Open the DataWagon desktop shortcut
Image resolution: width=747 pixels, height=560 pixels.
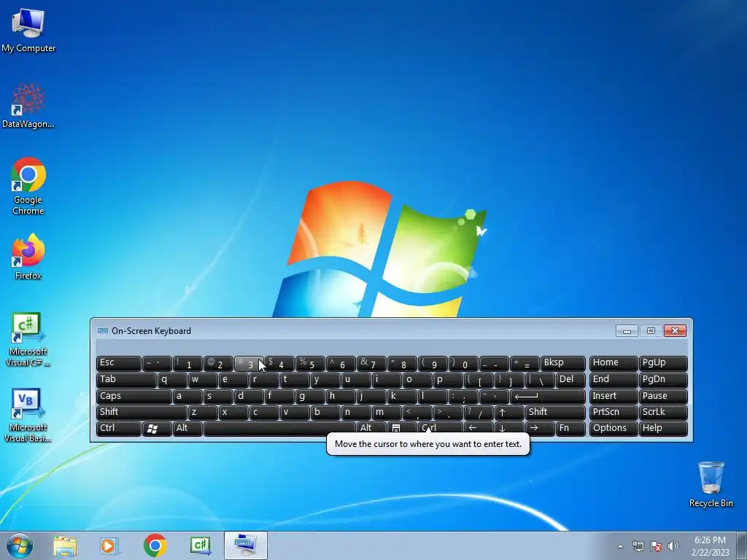point(28,106)
